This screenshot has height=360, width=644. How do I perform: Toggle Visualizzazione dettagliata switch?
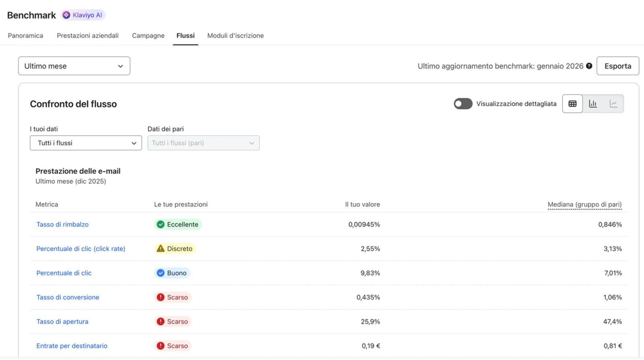click(x=463, y=104)
